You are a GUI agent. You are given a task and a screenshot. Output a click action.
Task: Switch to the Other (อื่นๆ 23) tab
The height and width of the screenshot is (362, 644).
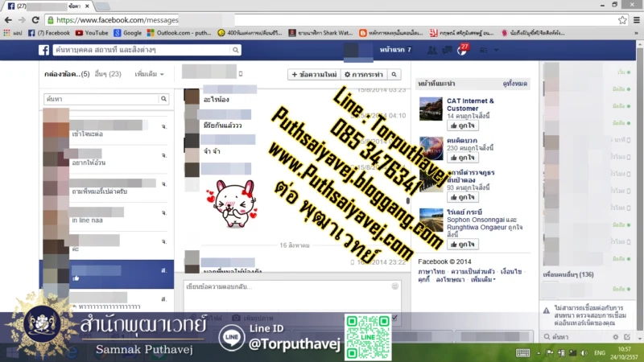point(107,74)
